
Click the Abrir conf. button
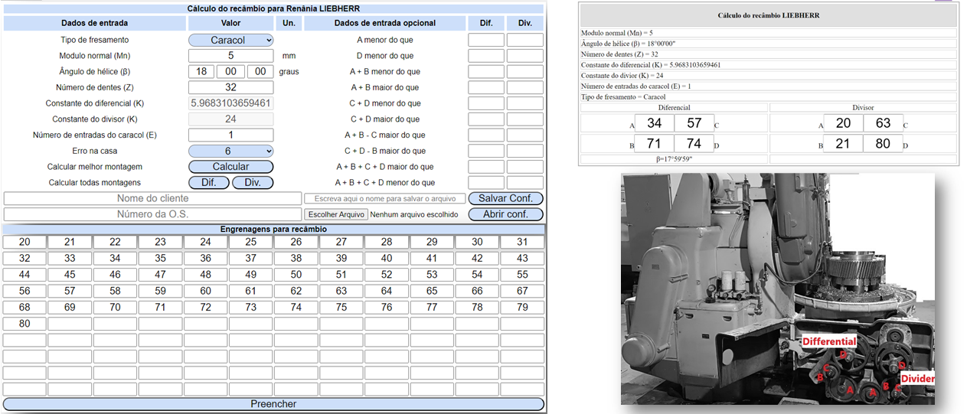pos(505,214)
